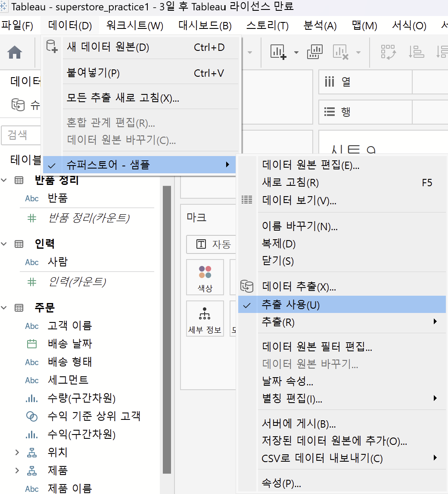Click the 세부 정보 detail marks card

205,319
